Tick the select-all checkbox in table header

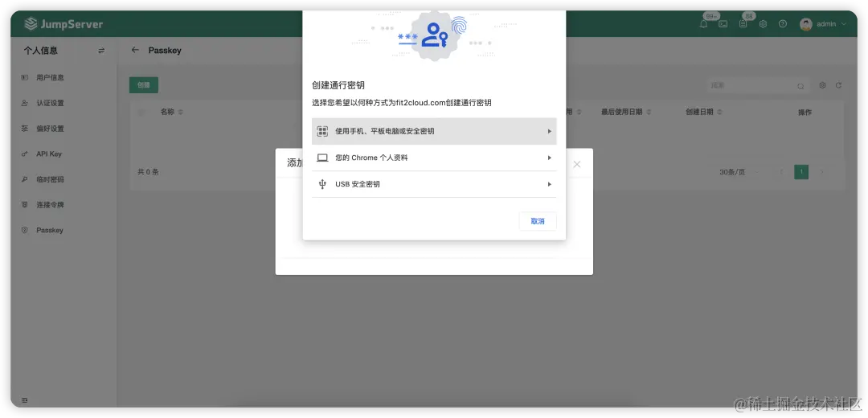coord(141,113)
